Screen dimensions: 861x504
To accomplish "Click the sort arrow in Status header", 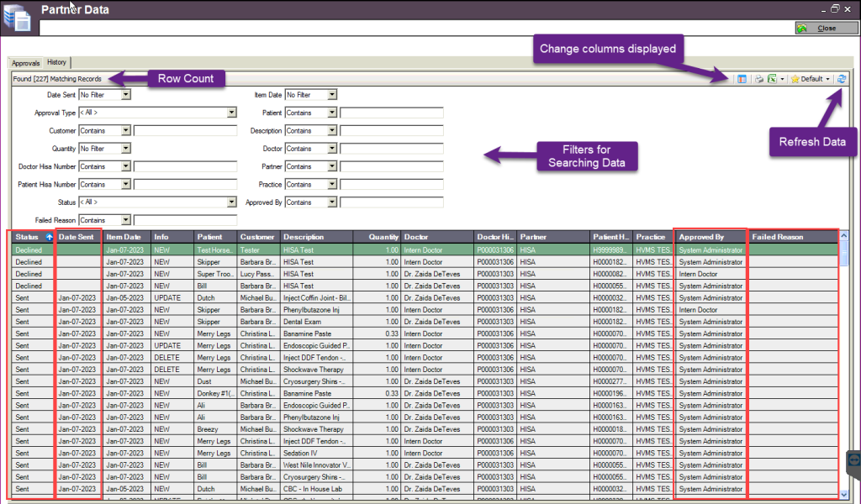I will click(48, 238).
